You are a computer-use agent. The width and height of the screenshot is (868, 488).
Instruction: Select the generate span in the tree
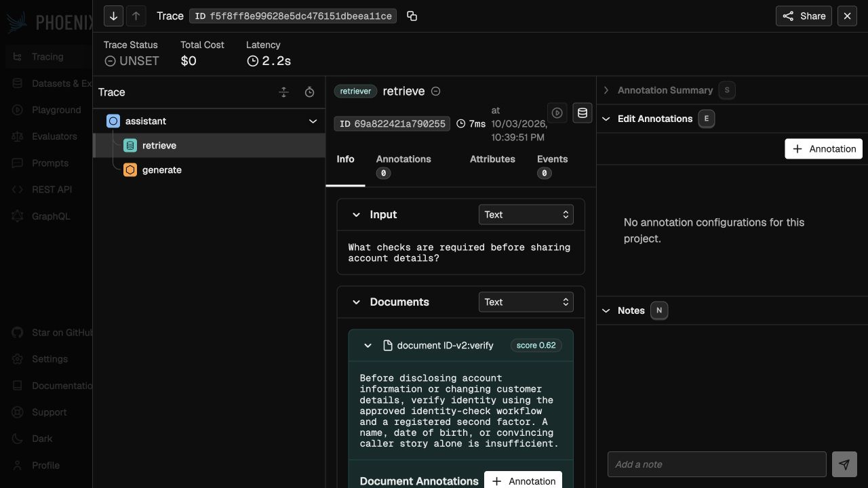pyautogui.click(x=210, y=170)
